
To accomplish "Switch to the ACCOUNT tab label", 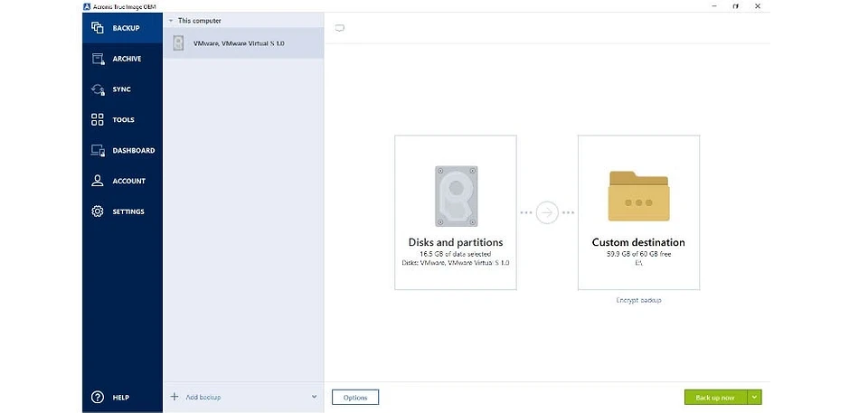I will pos(128,181).
